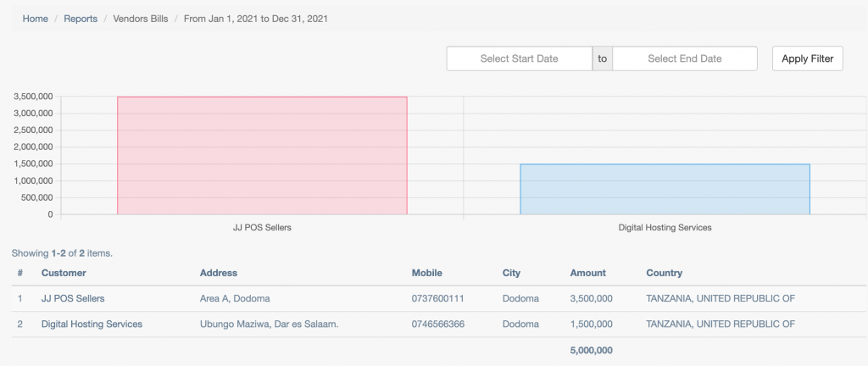Viewport: 868px width, 366px height.
Task: Focus the Select Start Date field
Action: pos(520,58)
